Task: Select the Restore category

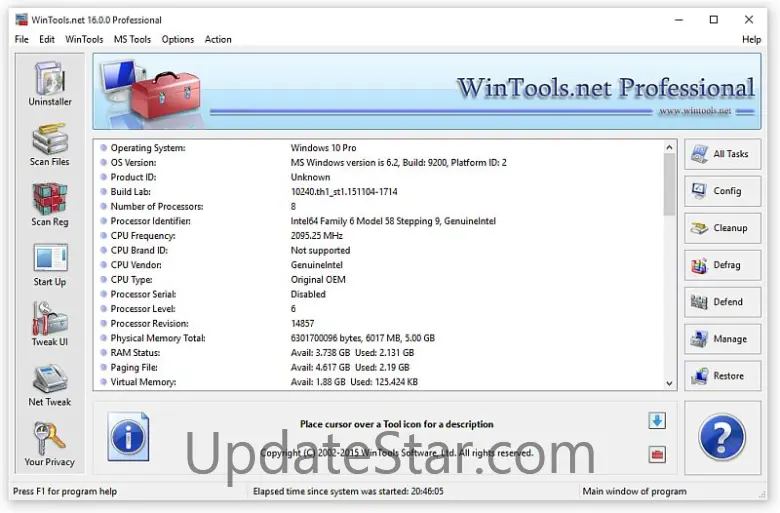Action: (x=722, y=376)
